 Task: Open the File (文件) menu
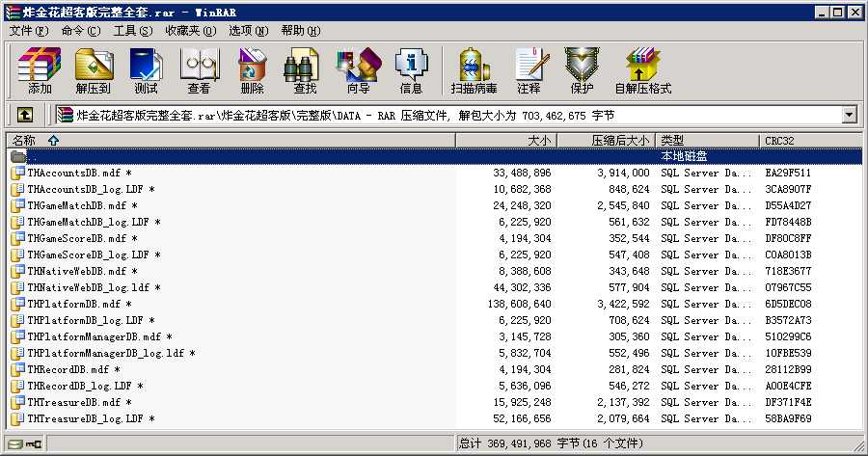[x=28, y=31]
